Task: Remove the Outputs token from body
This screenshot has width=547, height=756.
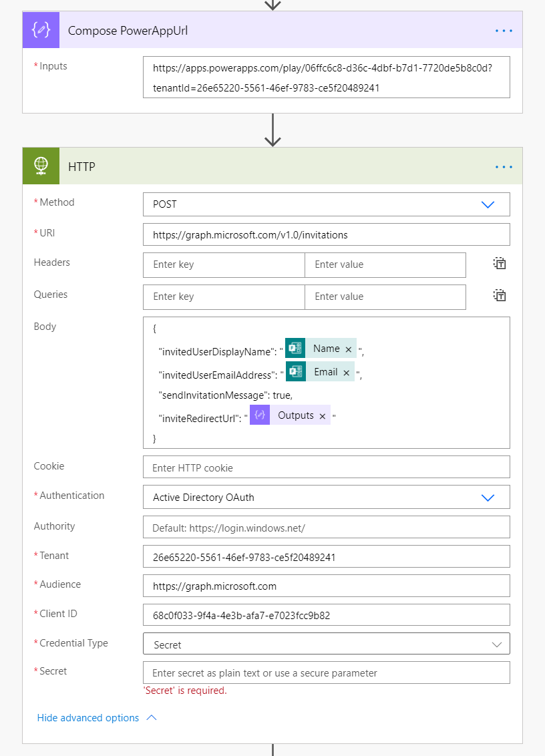Action: point(322,416)
